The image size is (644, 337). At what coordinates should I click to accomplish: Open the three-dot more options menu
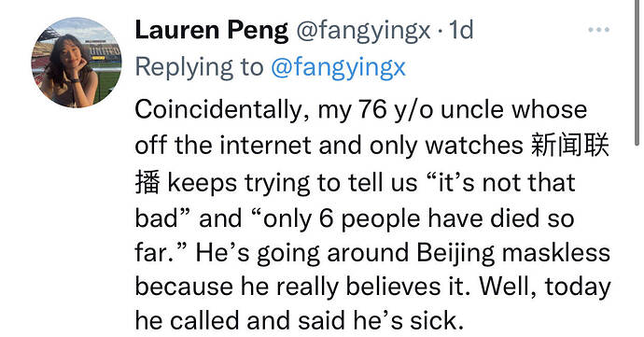pos(598,30)
